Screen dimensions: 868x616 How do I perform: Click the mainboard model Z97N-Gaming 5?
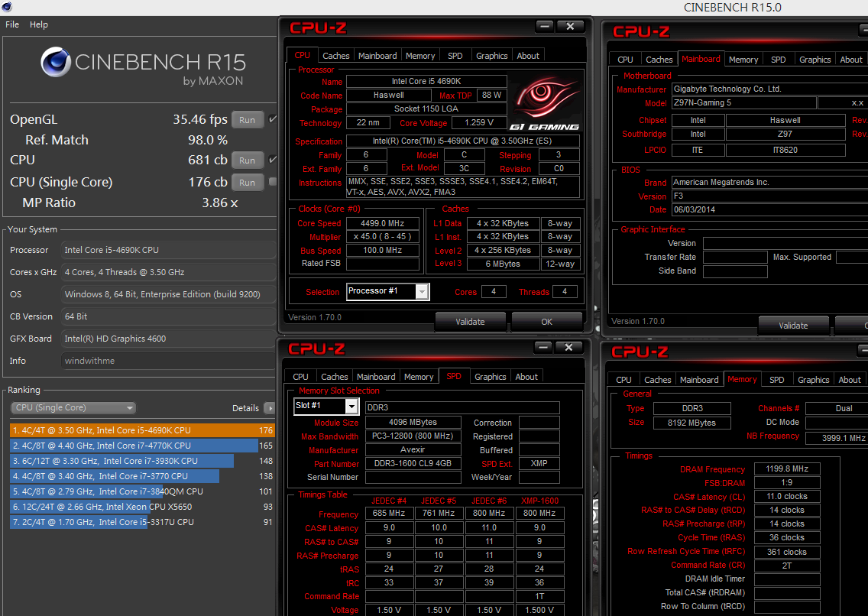[x=743, y=102]
